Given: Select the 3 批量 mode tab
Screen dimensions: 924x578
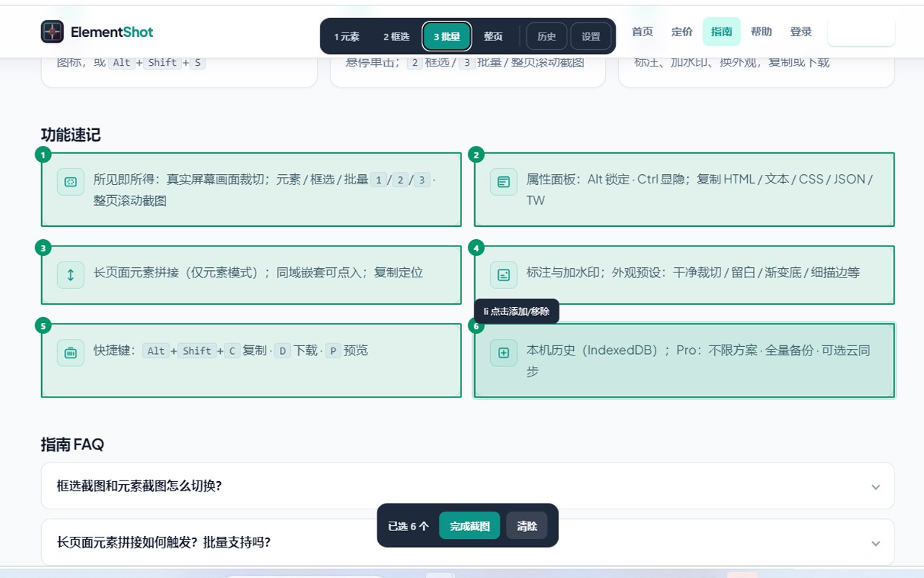Looking at the screenshot, I should click(x=447, y=37).
